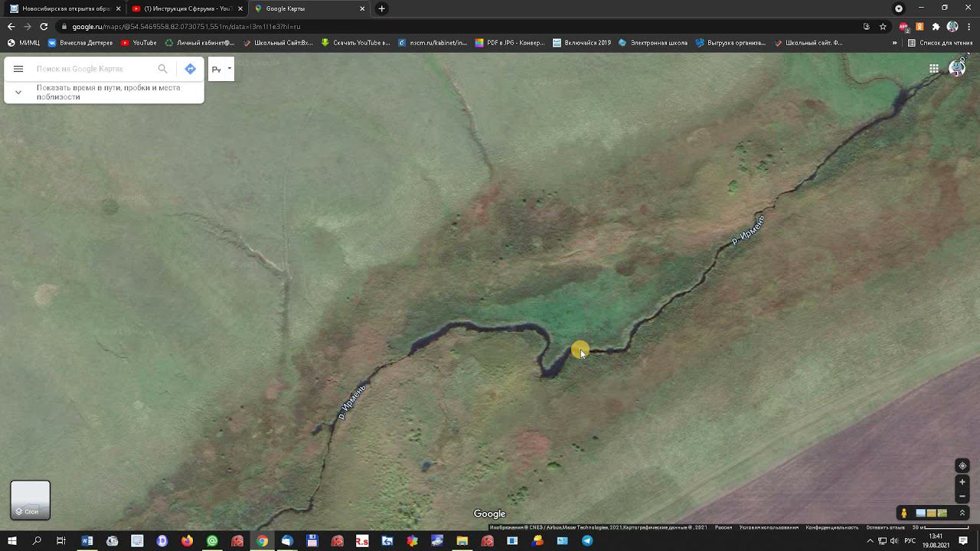Click the Конфиденциальность link
The width and height of the screenshot is (980, 551).
click(x=832, y=527)
